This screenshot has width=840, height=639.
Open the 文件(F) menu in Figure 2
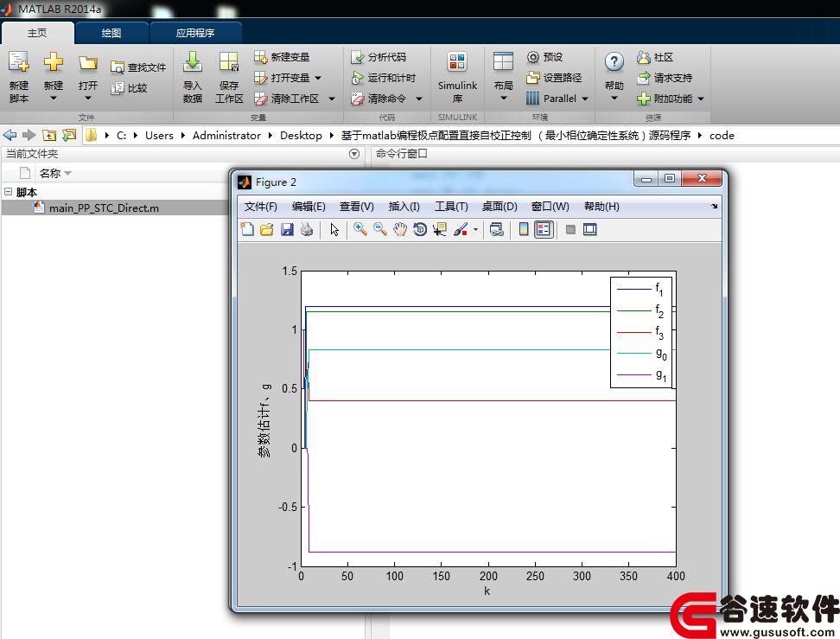click(x=261, y=207)
